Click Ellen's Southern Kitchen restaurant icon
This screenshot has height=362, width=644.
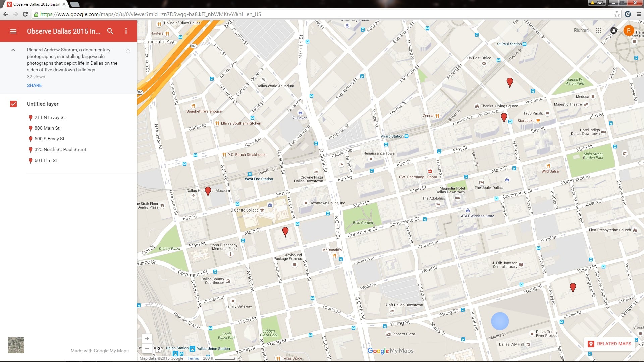click(x=217, y=123)
